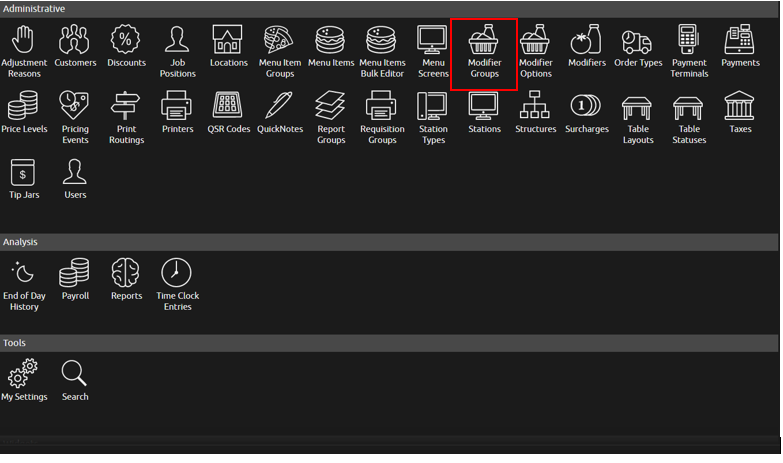Open Pricing Events
783x463 pixels.
click(75, 118)
